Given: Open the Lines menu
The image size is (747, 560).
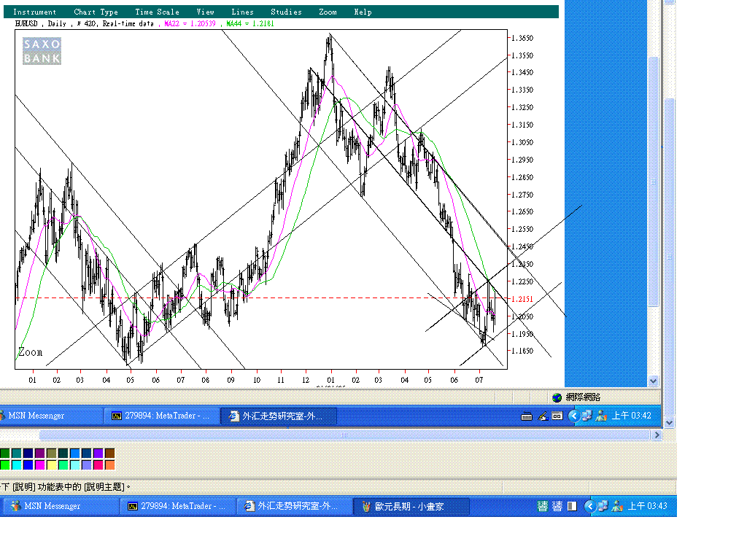Looking at the screenshot, I should [242, 12].
